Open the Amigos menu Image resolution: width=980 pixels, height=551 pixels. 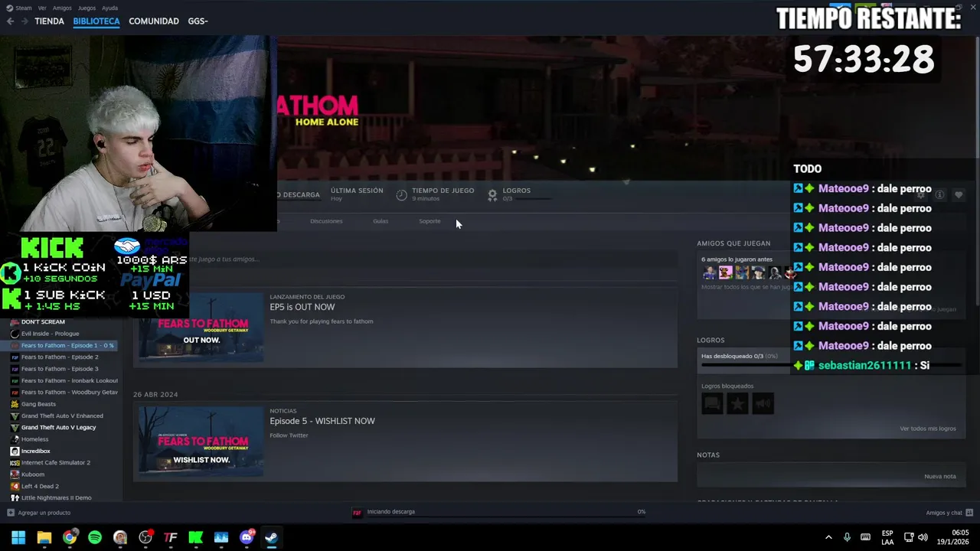coord(62,8)
